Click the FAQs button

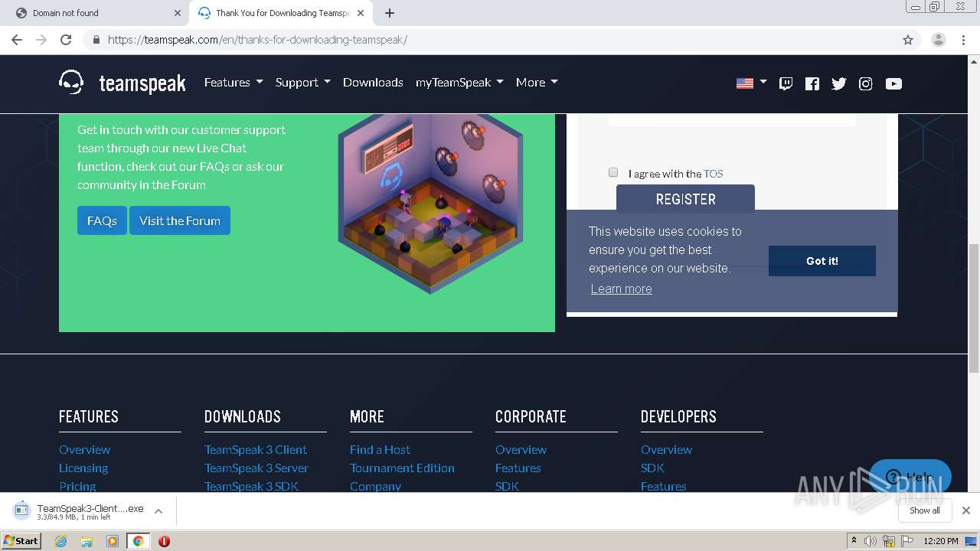point(102,220)
